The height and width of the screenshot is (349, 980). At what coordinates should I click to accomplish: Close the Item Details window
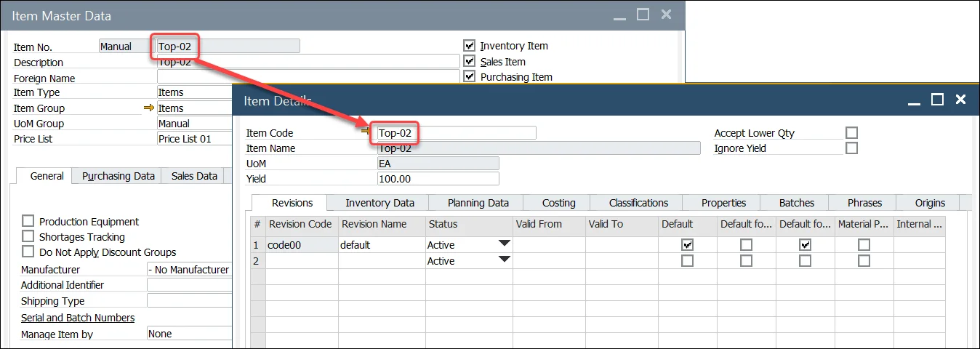(960, 100)
